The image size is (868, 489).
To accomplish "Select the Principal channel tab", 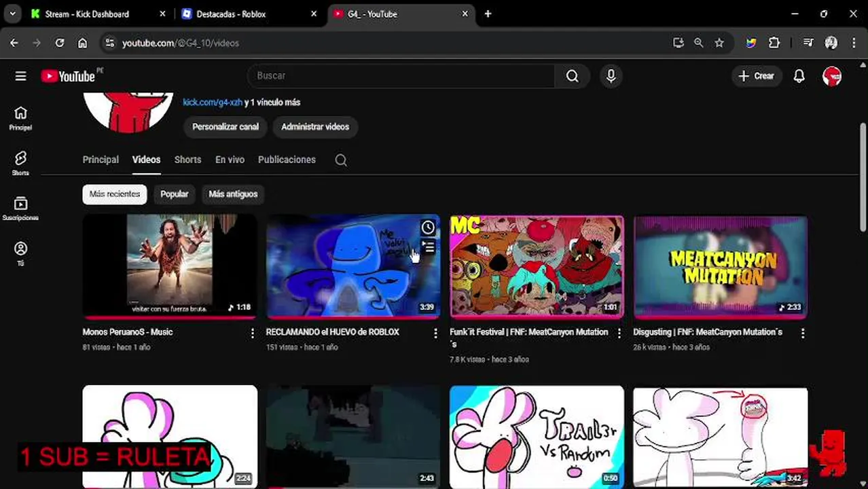I will [101, 160].
